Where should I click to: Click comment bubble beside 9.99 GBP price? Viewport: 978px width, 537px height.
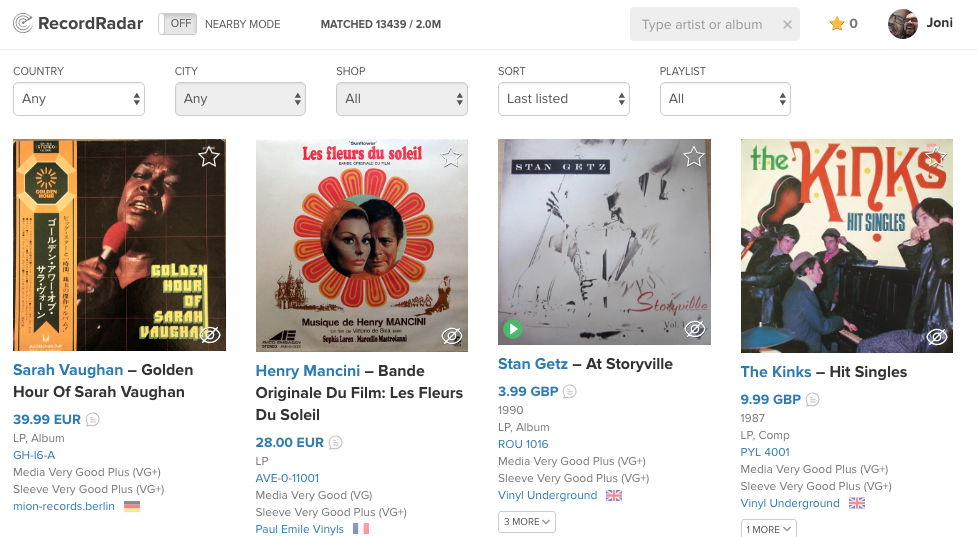(x=813, y=400)
